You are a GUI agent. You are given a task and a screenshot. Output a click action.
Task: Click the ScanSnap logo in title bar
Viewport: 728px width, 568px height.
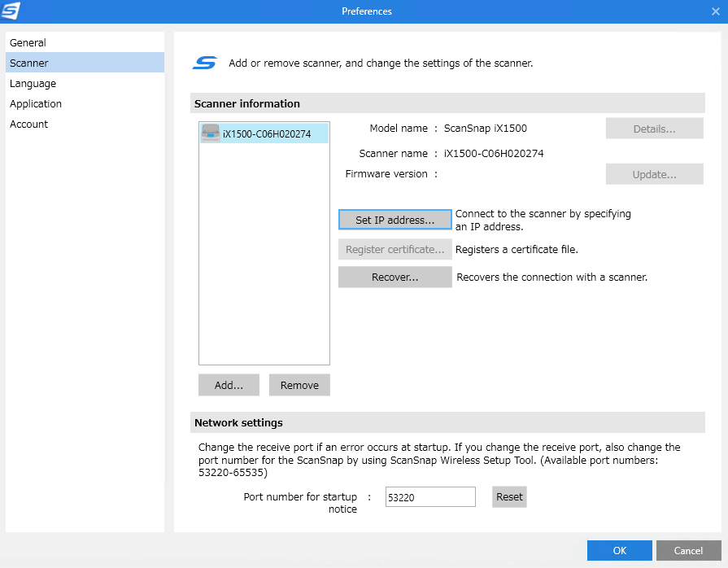(11, 11)
